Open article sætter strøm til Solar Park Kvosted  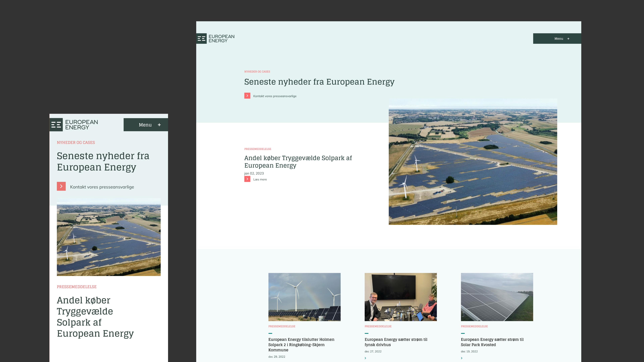point(492,342)
